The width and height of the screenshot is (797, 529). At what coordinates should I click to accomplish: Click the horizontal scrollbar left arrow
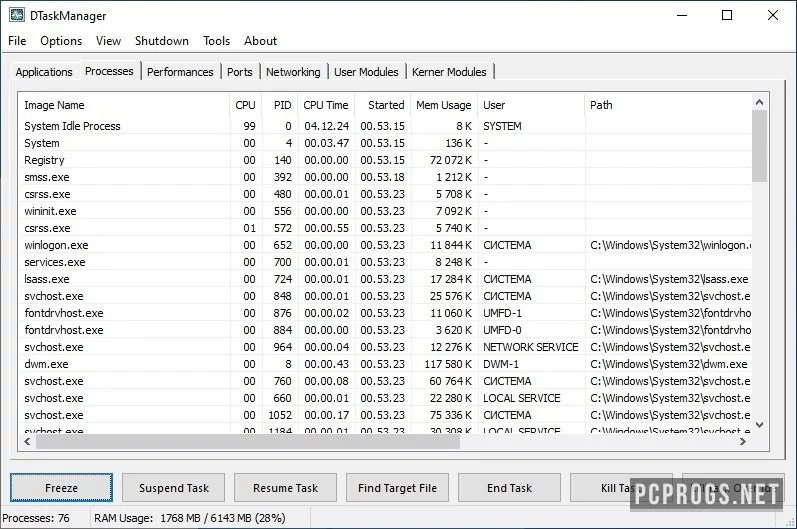tap(27, 442)
